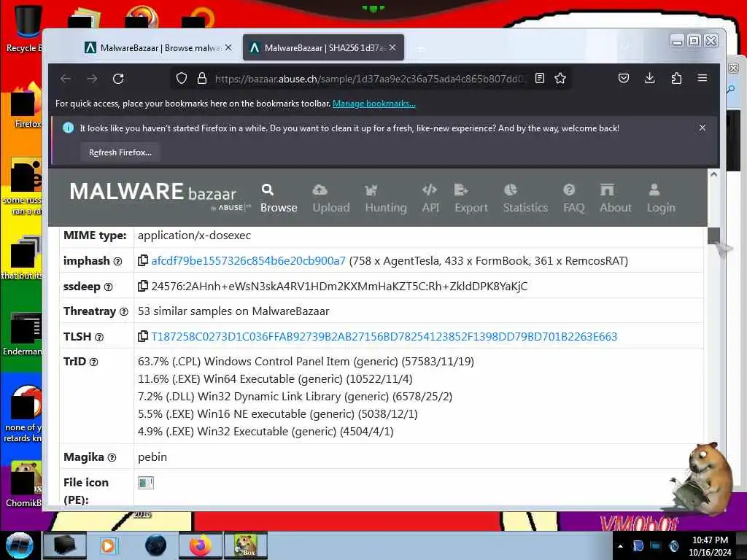
Task: Open the Statistics page in navigation
Action: pyautogui.click(x=525, y=198)
